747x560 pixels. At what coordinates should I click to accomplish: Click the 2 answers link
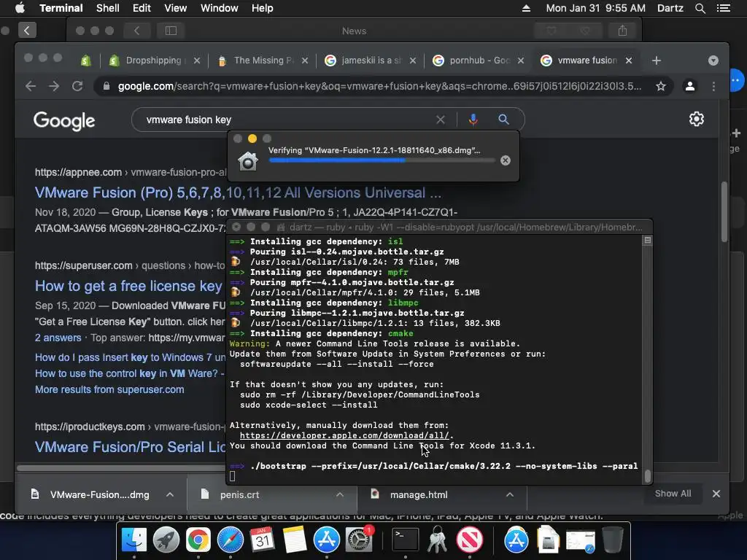58,338
